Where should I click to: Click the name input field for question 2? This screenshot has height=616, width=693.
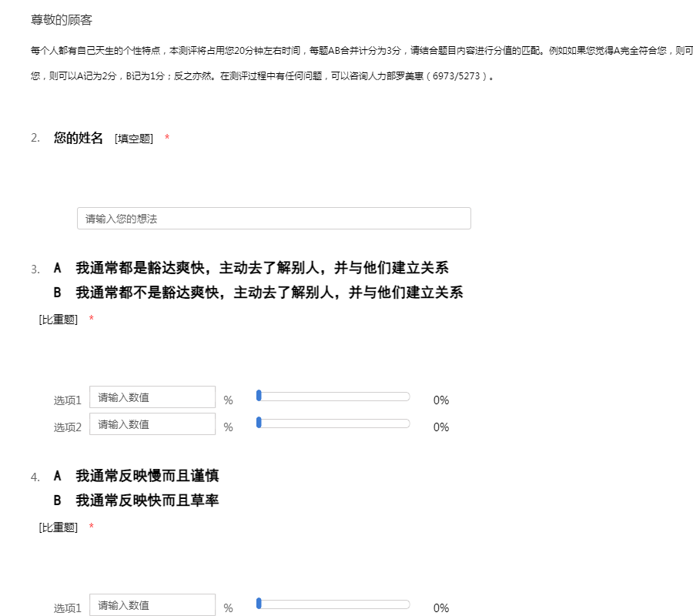(x=274, y=219)
